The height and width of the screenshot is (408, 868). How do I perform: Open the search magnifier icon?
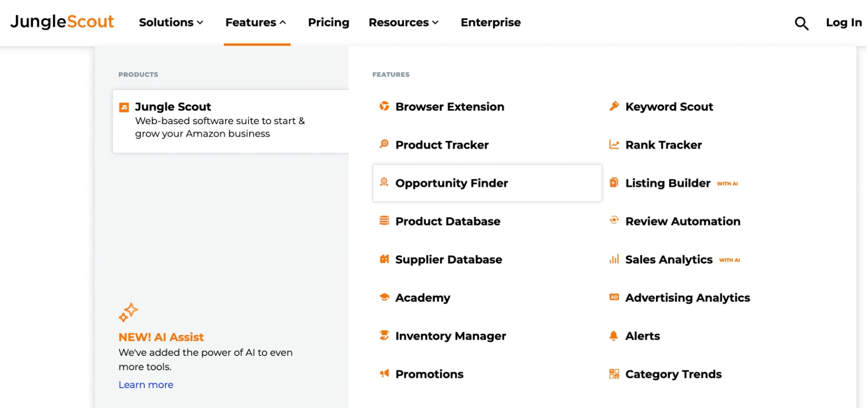[x=801, y=23]
